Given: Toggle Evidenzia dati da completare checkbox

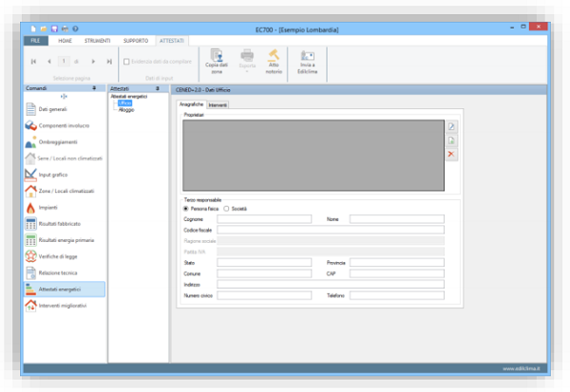Looking at the screenshot, I should [126, 61].
